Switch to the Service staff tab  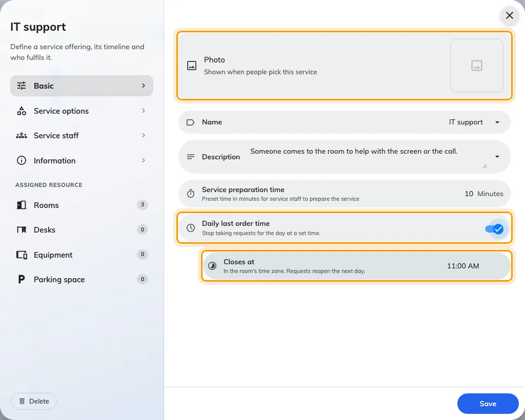[x=82, y=135]
